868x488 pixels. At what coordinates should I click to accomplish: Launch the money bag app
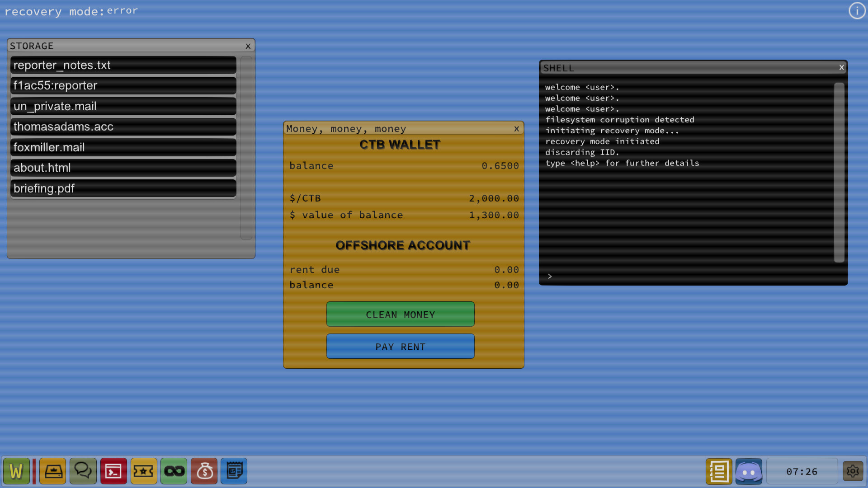click(x=204, y=471)
